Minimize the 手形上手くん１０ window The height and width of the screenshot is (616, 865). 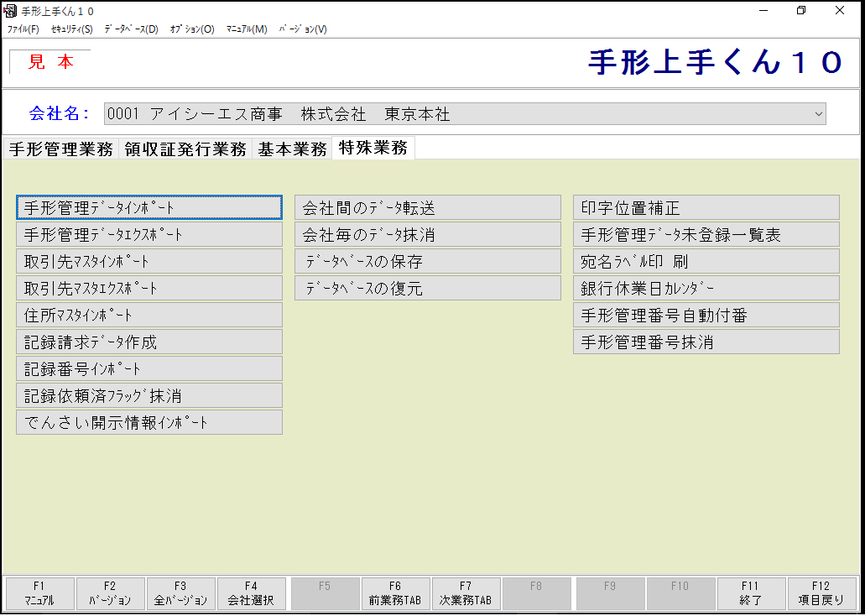[x=764, y=11]
